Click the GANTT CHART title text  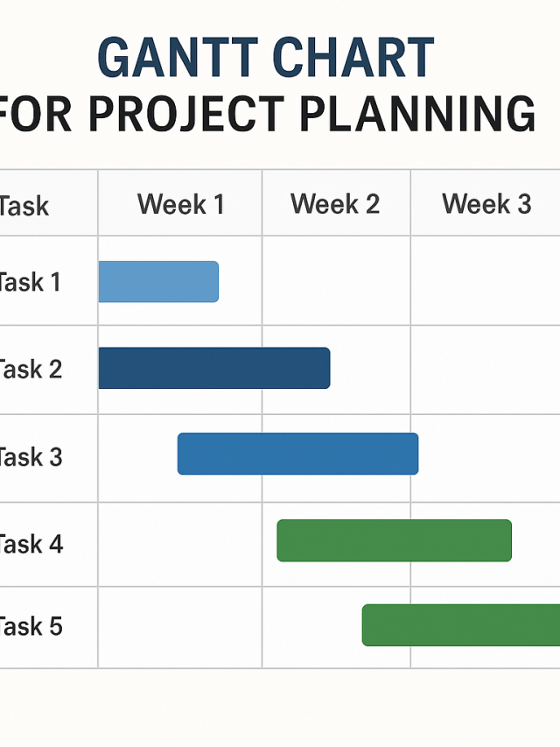[265, 57]
